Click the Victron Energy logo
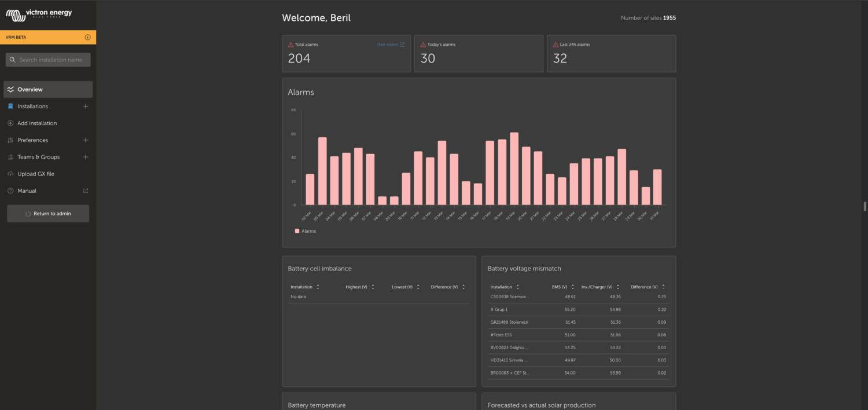This screenshot has width=868, height=410. (38, 14)
